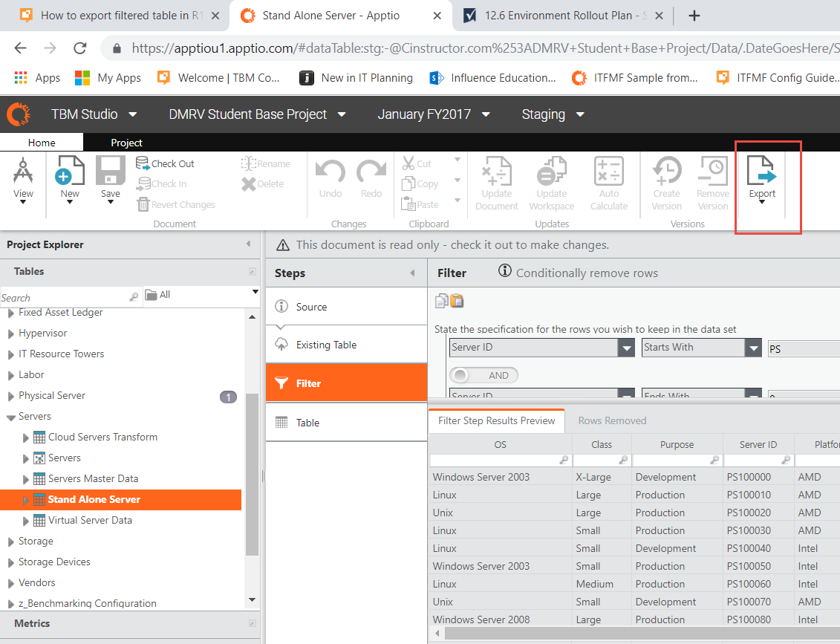Viewport: 840px width, 644px height.
Task: Select Virtual Server Data table
Action: point(90,520)
